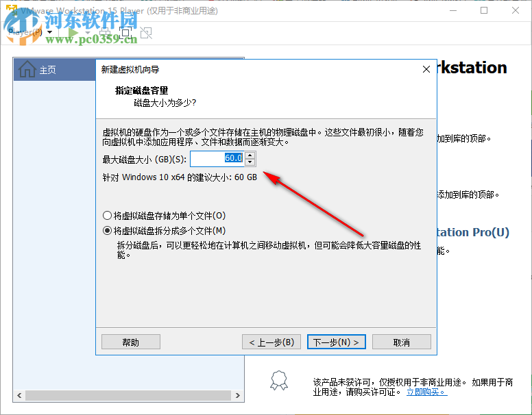Select 将虚拟磁盘存储为单个文件(O) option
The image size is (532, 415).
(x=165, y=216)
